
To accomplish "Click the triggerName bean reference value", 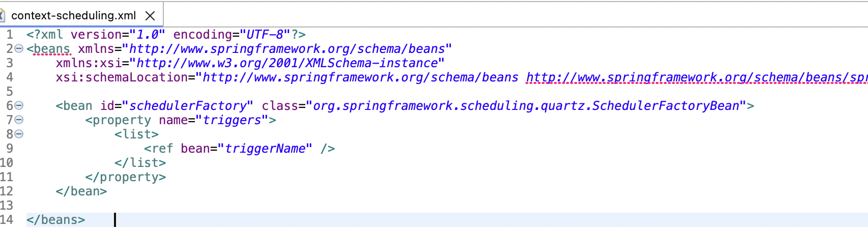I will (265, 149).
